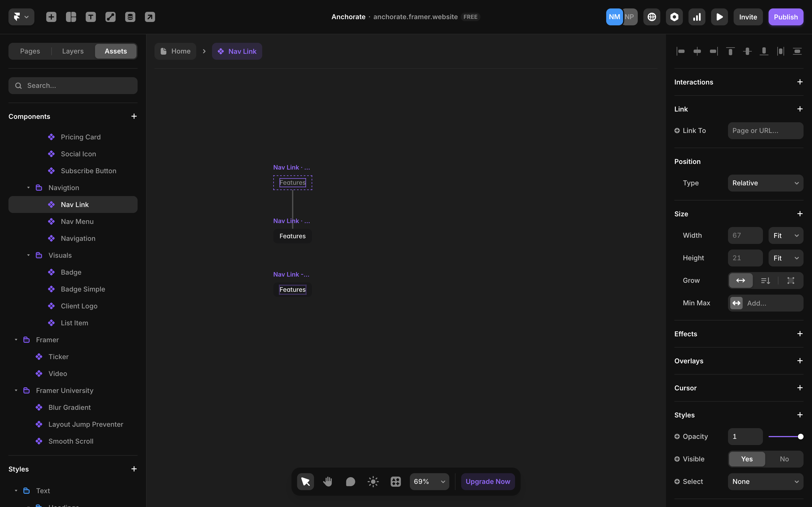Select the Text tool icon
Screen dimensions: 812x507
[91, 17]
